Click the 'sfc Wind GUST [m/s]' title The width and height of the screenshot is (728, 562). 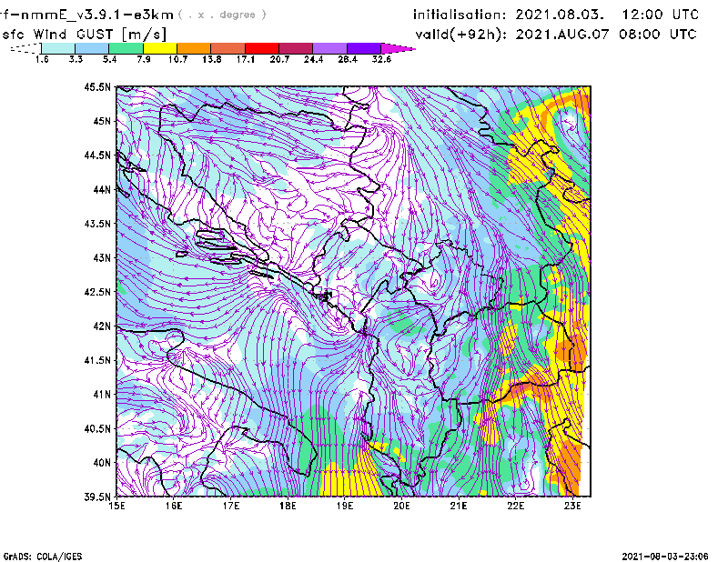point(84,35)
